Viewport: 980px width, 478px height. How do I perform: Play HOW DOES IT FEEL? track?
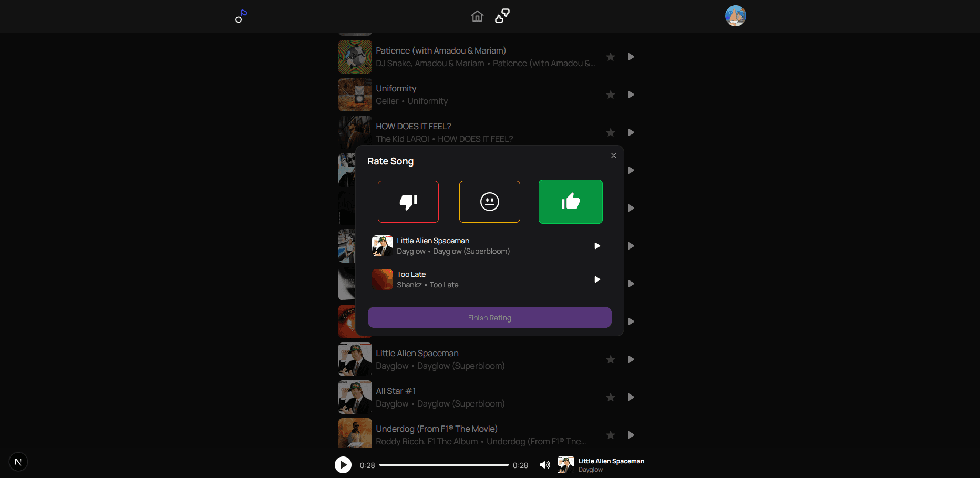click(x=631, y=132)
